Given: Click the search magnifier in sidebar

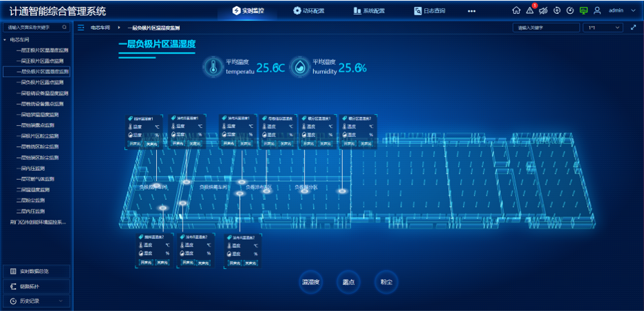Looking at the screenshot, I should coord(65,28).
